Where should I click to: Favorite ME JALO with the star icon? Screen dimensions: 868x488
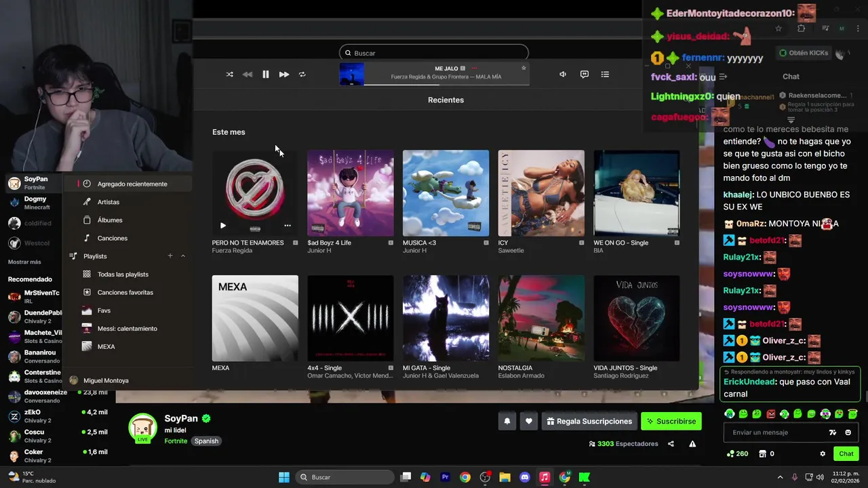[x=524, y=68]
